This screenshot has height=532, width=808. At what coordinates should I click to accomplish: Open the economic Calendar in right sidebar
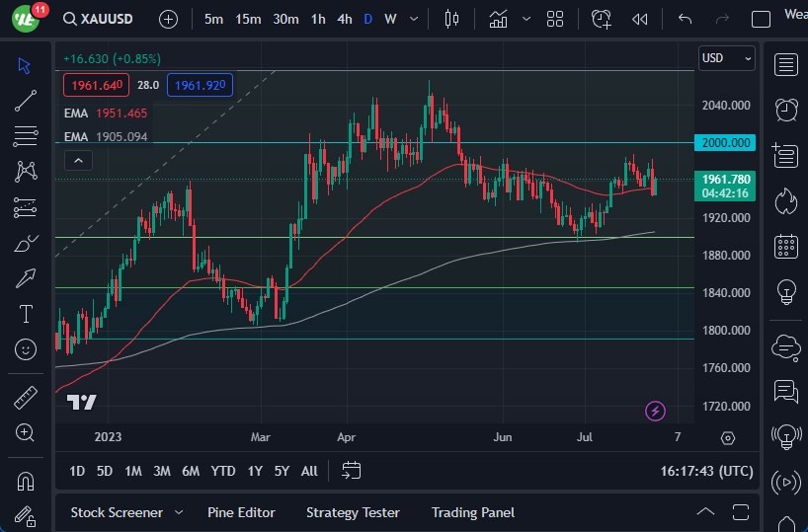(x=786, y=247)
